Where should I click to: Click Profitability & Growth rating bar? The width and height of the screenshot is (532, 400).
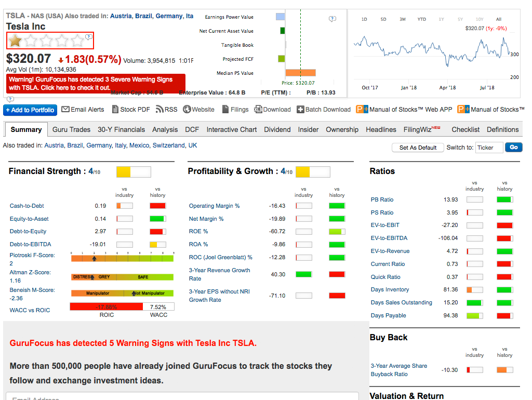313,172
